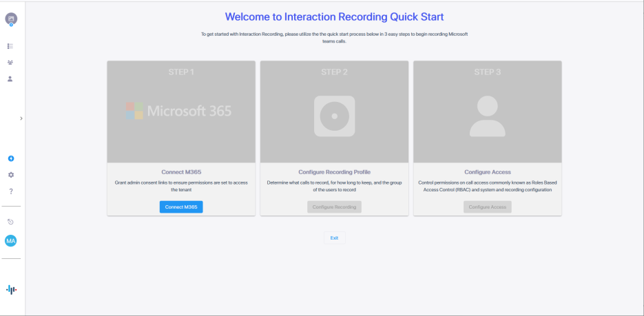Click the Connect M365 button

181,207
